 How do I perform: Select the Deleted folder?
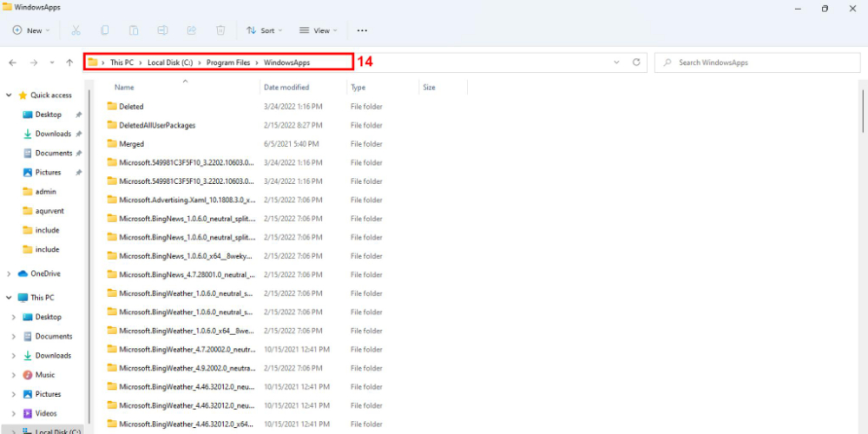(131, 106)
